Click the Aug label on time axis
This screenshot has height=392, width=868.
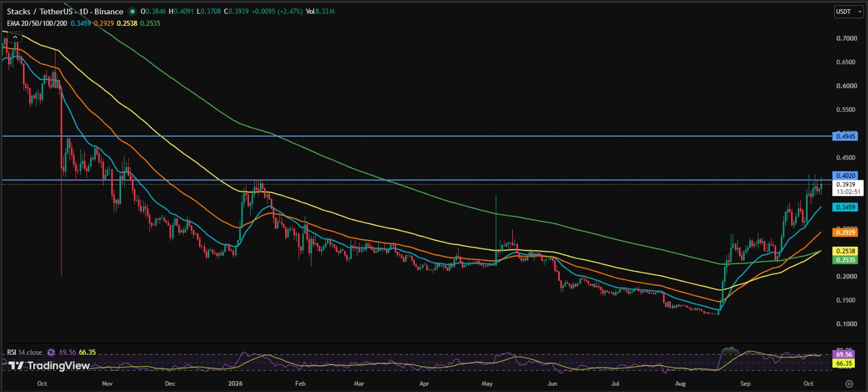(x=680, y=382)
